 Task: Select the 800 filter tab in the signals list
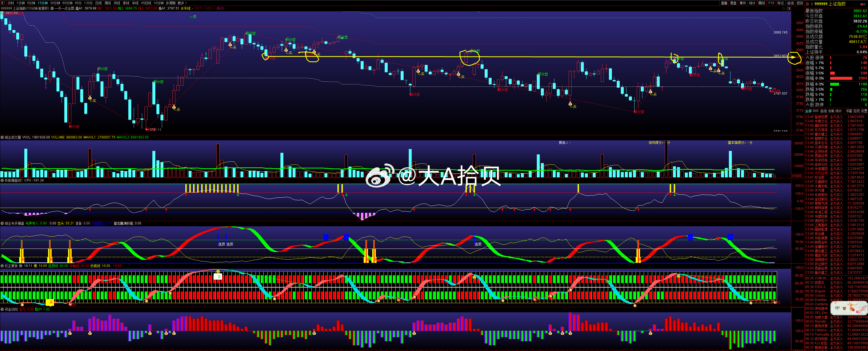point(815,111)
